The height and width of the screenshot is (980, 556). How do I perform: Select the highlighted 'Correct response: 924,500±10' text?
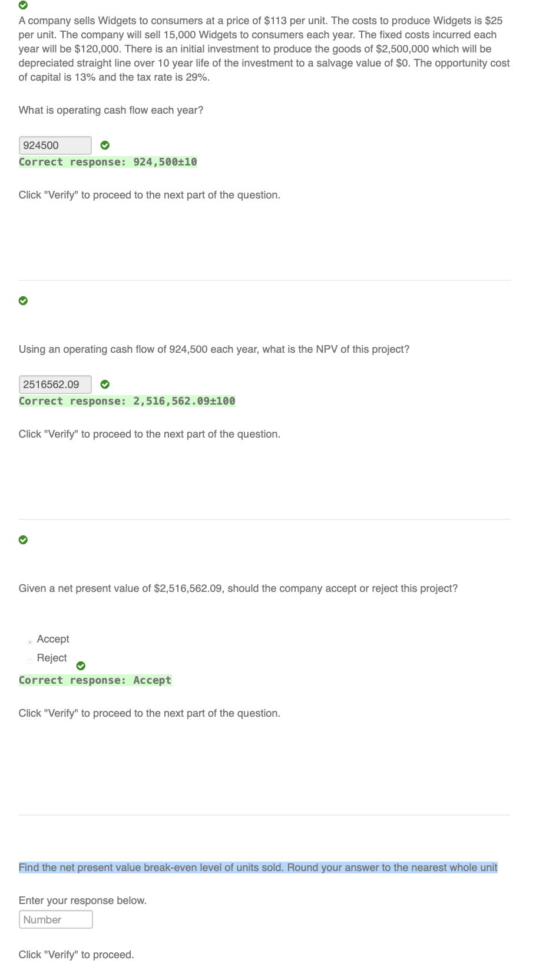pos(108,162)
